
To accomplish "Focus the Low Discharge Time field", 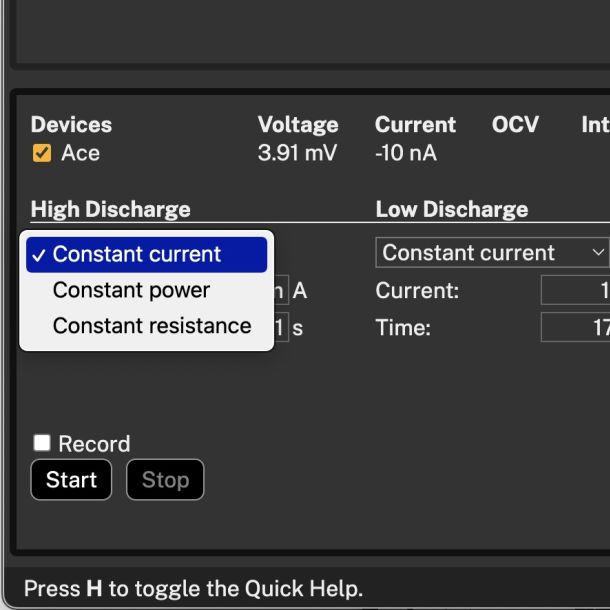I will 576,327.
